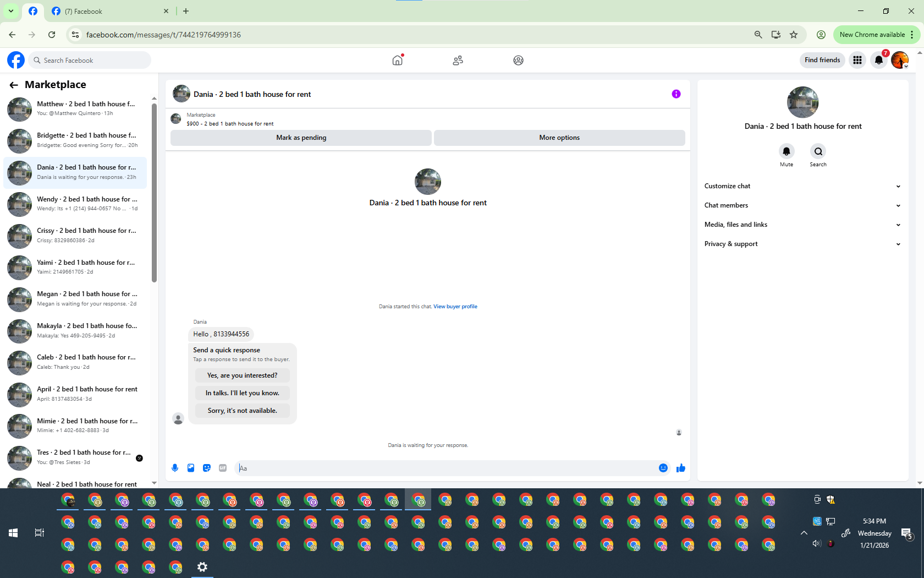Image resolution: width=924 pixels, height=578 pixels.
Task: Open Windows Start menu
Action: (x=13, y=533)
